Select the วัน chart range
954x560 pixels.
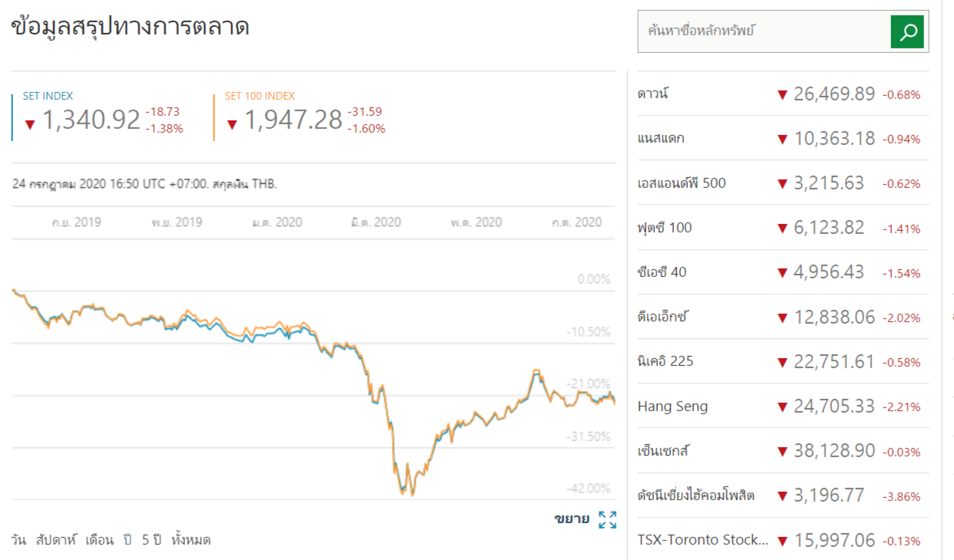18,540
